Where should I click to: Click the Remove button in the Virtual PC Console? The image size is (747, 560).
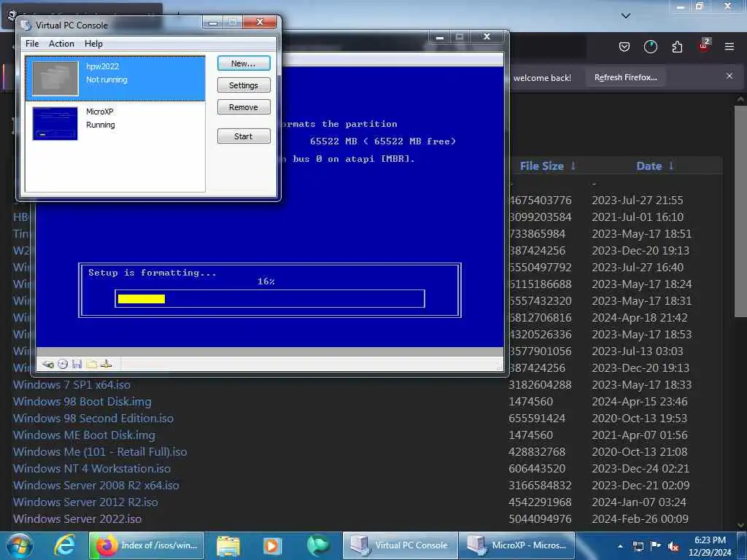pos(244,107)
